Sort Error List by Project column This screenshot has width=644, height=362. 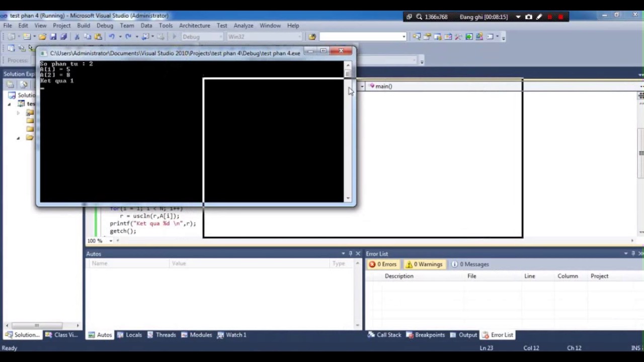(x=600, y=276)
